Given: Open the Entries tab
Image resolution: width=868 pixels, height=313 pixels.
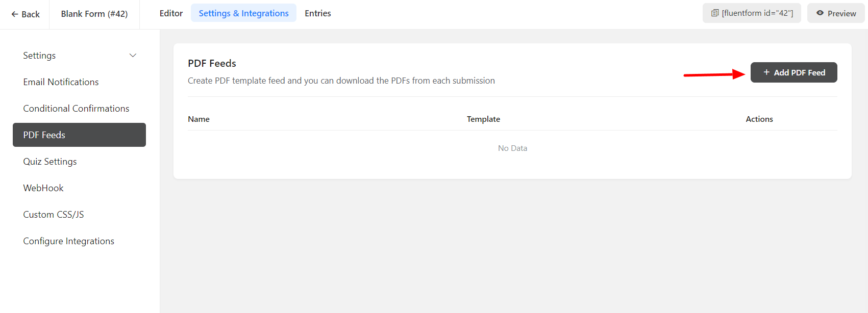Looking at the screenshot, I should coord(318,13).
